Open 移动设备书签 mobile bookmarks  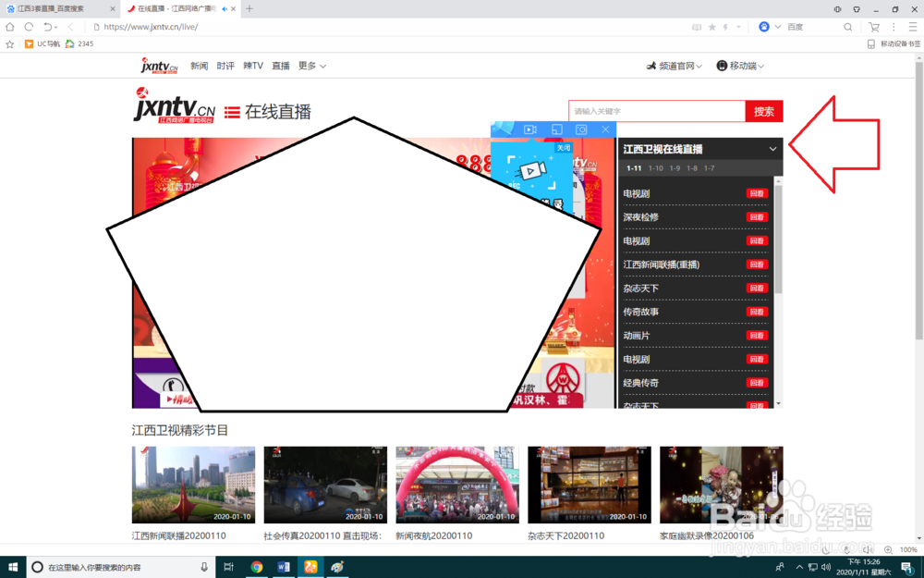(894, 43)
